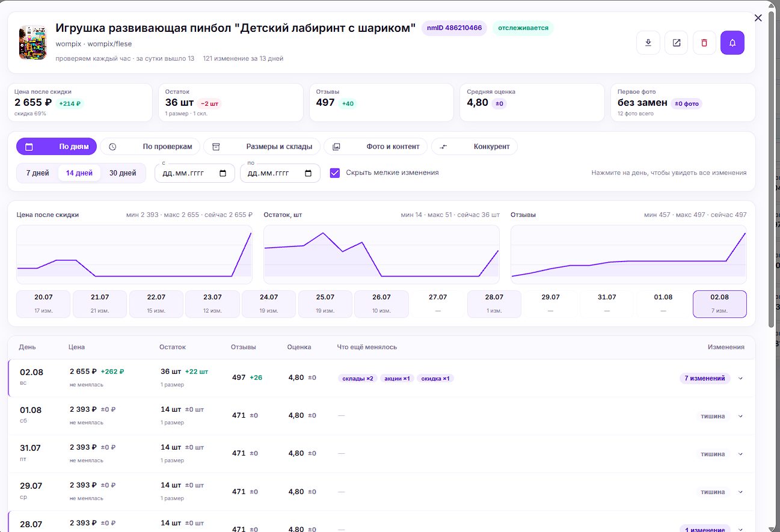Click the 'акции ×1' tag
Screen dimensions: 780x532
(x=398, y=378)
